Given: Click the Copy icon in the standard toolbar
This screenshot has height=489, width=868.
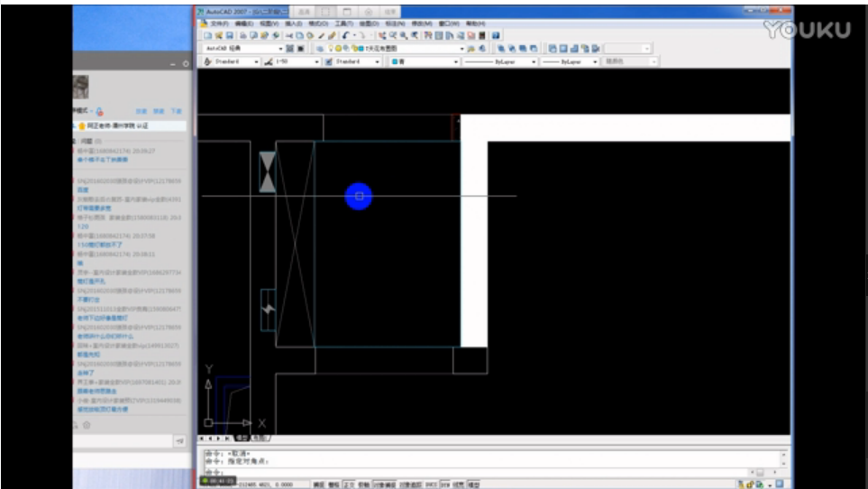Looking at the screenshot, I should (x=299, y=35).
